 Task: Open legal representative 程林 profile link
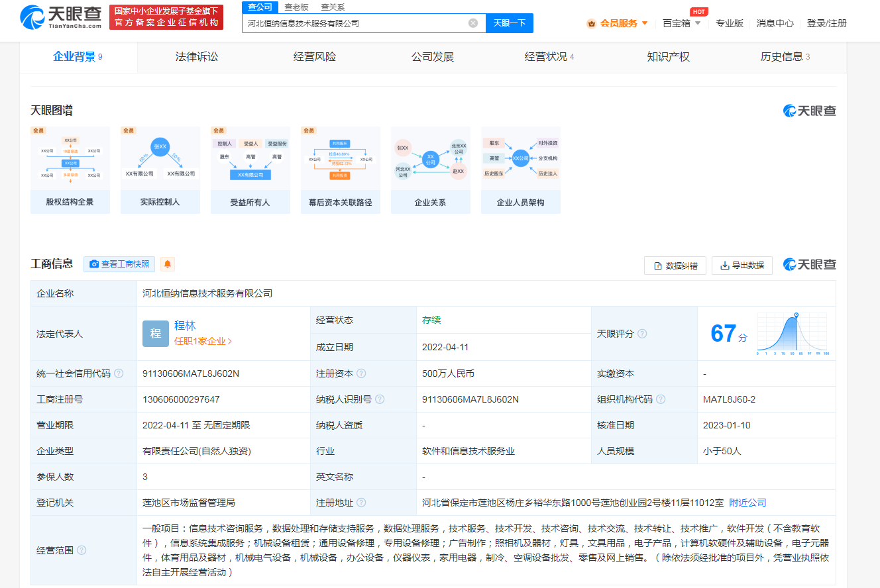click(185, 326)
